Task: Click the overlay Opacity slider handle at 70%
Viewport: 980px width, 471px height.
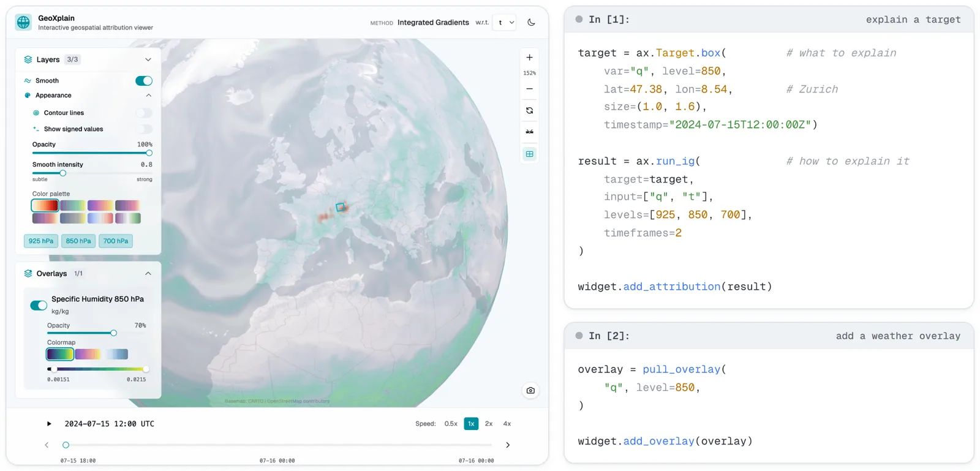Action: click(113, 333)
